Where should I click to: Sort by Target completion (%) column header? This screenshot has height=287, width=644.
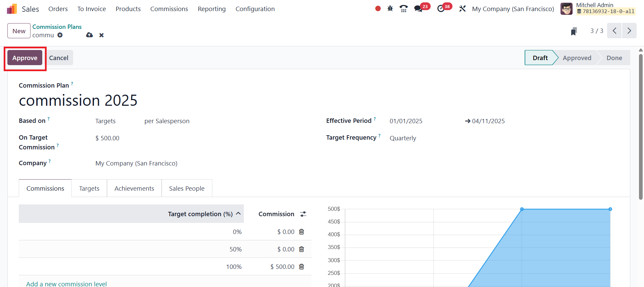click(201, 214)
